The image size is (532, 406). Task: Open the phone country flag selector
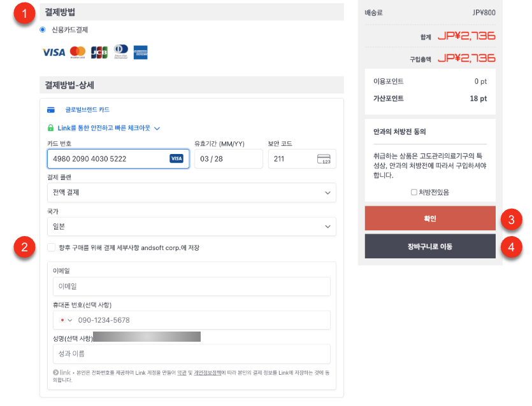tap(66, 320)
